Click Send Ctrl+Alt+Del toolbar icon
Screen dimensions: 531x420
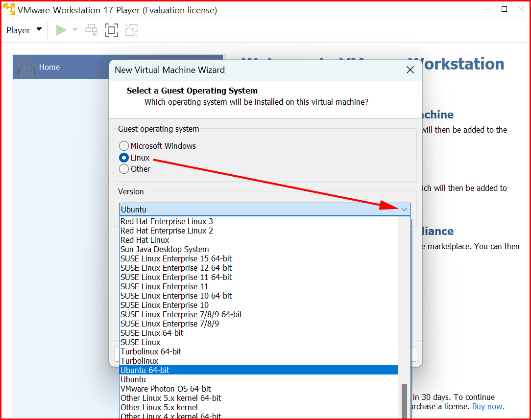pyautogui.click(x=92, y=30)
